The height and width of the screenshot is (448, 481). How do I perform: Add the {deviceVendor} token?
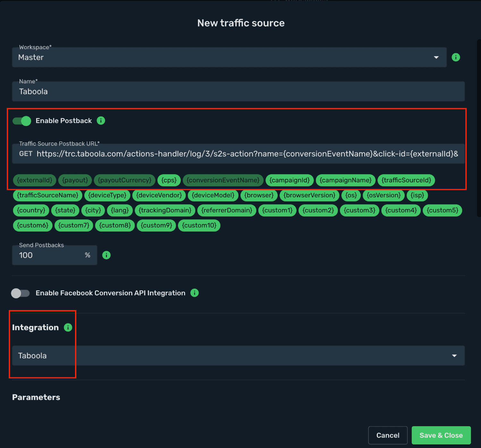point(159,195)
